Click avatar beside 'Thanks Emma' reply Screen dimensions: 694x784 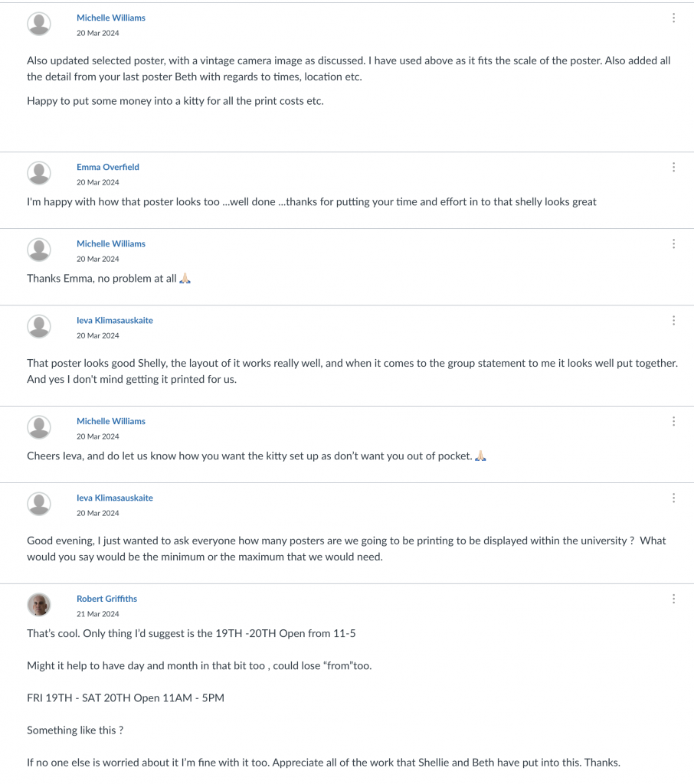(39, 250)
